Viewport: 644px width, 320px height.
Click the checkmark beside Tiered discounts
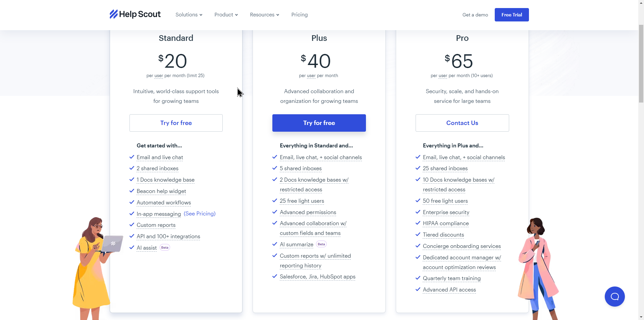[x=418, y=234]
